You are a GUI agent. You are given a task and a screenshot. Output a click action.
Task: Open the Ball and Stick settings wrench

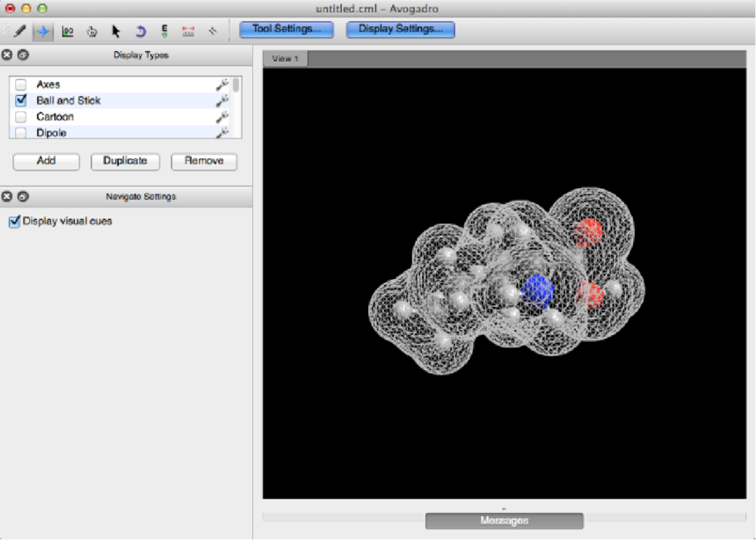(222, 100)
